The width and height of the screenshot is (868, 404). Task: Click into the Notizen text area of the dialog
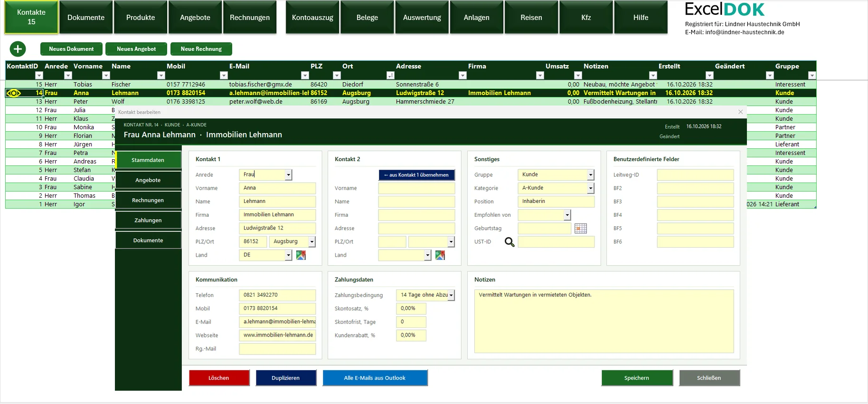[604, 321]
